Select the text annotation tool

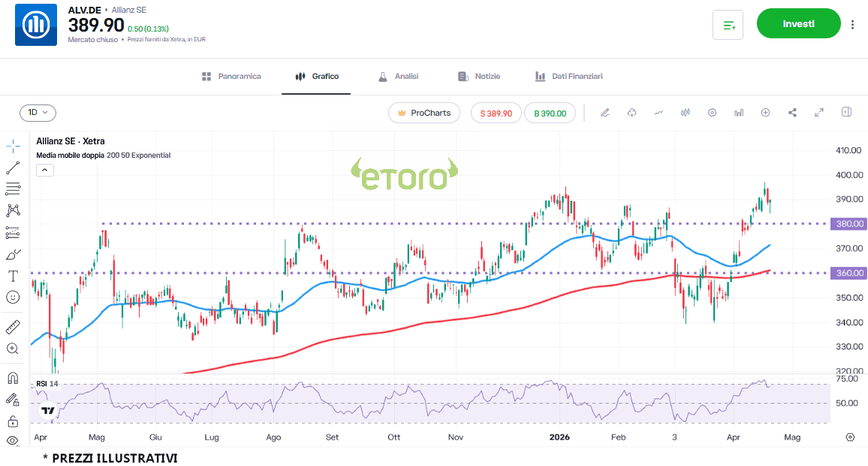point(13,276)
